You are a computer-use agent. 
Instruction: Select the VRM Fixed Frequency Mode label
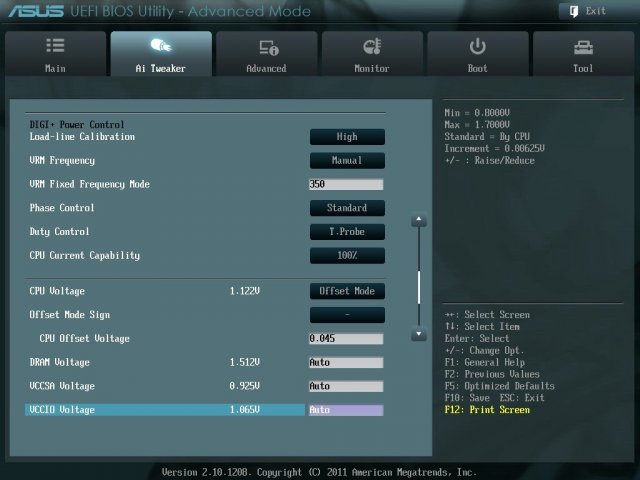coord(89,184)
